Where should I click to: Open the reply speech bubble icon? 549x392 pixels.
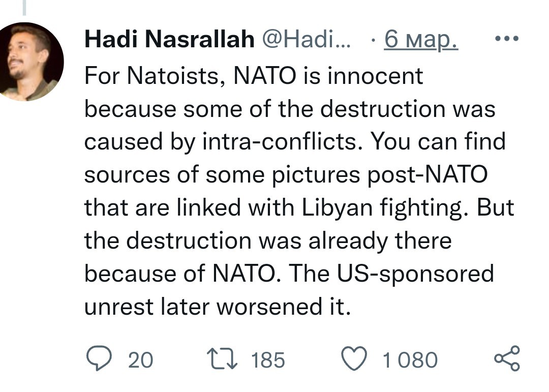point(99,358)
